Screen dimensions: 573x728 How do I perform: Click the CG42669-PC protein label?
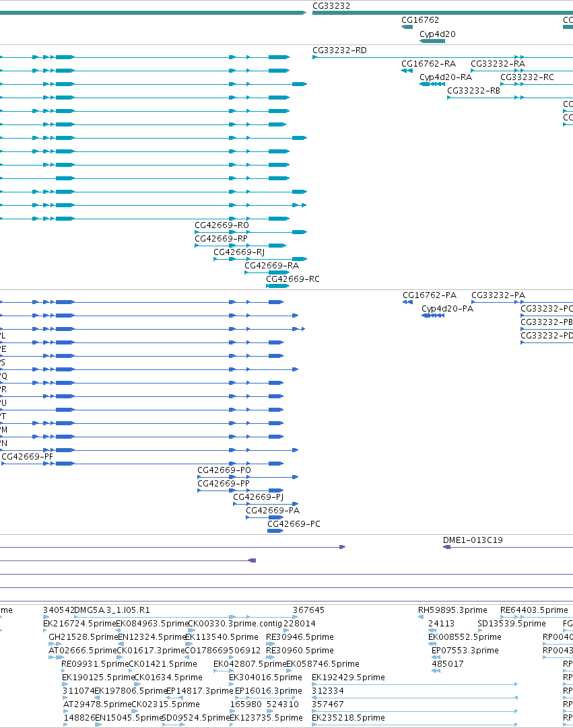click(x=294, y=524)
